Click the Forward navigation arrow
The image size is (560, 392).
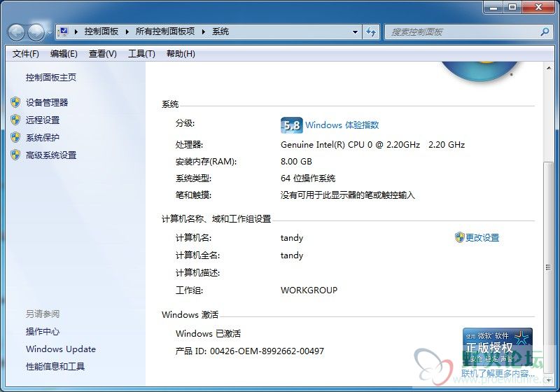point(36,32)
